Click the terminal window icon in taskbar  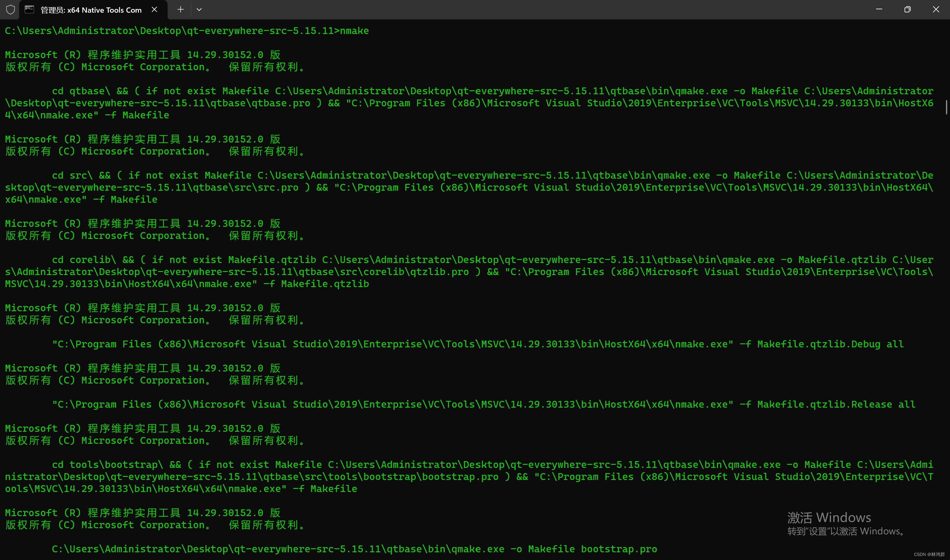pyautogui.click(x=29, y=9)
